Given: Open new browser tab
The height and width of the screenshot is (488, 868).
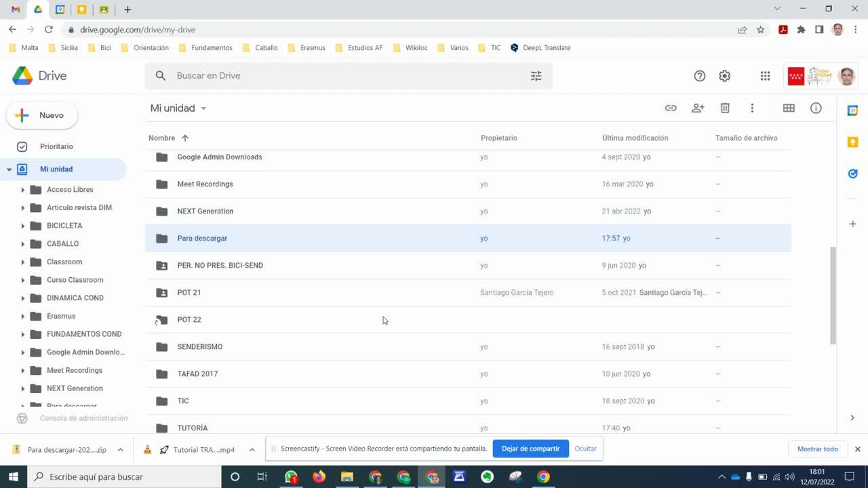Looking at the screenshot, I should (127, 9).
